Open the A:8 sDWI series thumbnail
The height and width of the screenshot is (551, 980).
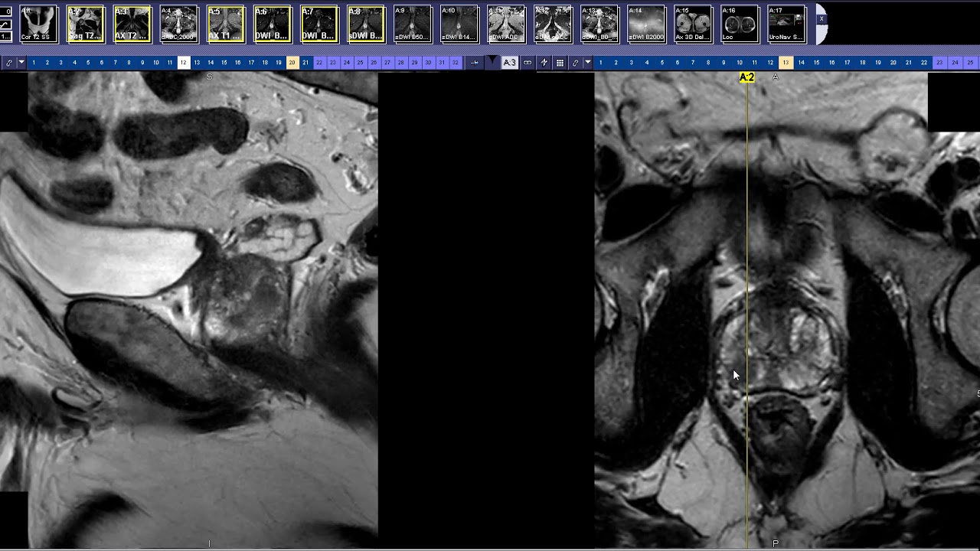tap(365, 24)
